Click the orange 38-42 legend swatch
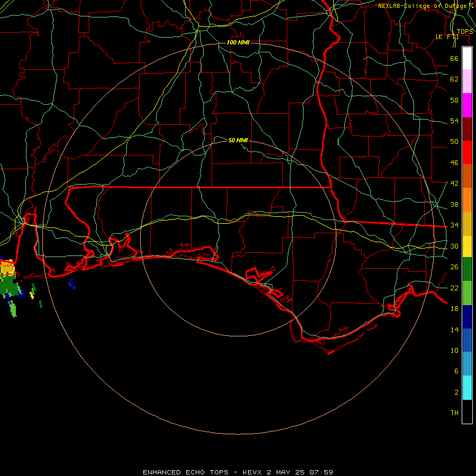This screenshot has height=476, width=476. (x=467, y=200)
